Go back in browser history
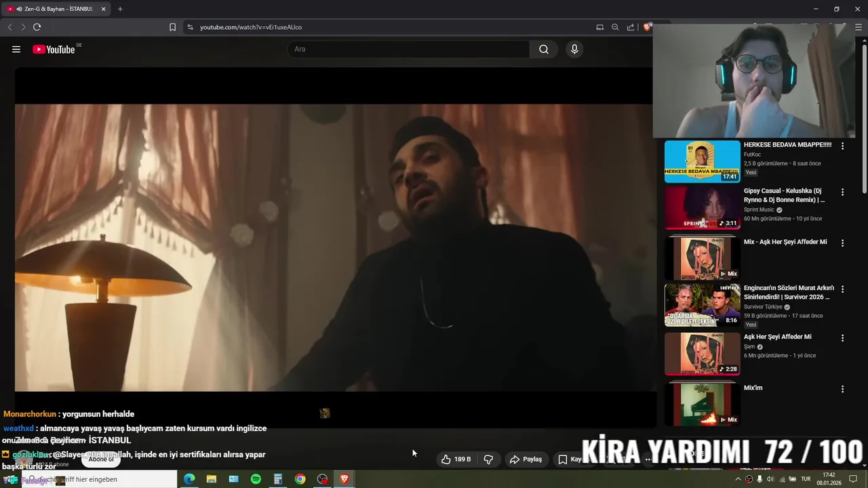 (9, 27)
